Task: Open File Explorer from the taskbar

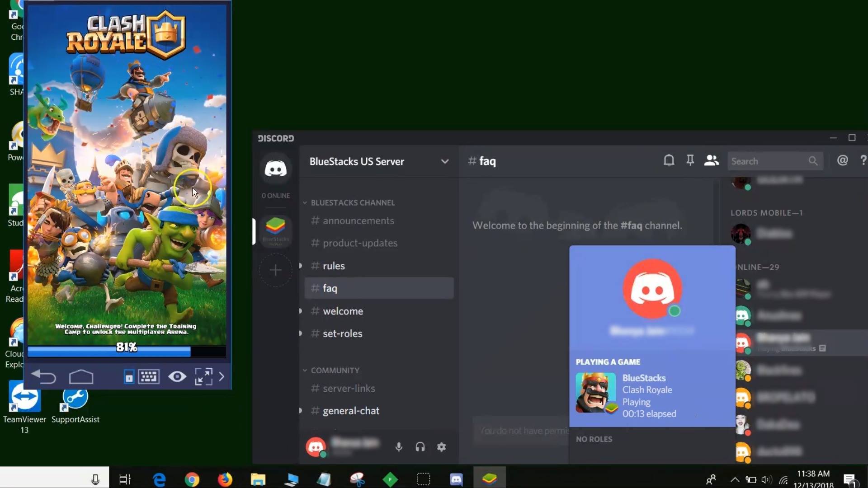Action: click(x=258, y=479)
